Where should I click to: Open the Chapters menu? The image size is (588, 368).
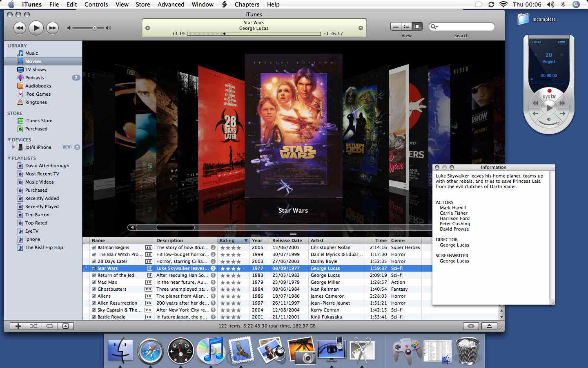247,4
